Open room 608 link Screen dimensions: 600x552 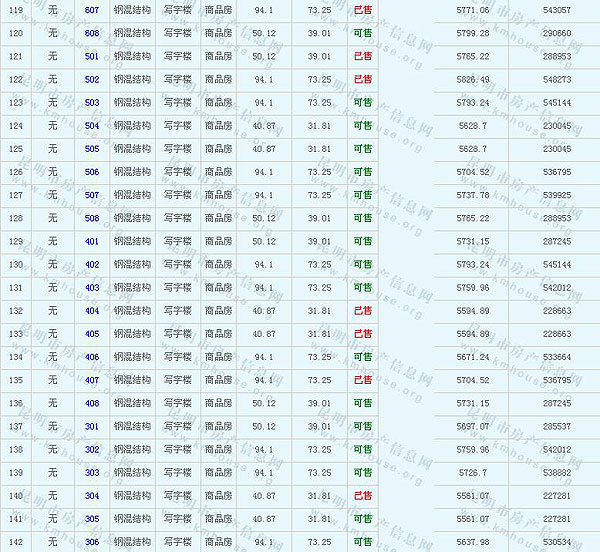pyautogui.click(x=92, y=33)
